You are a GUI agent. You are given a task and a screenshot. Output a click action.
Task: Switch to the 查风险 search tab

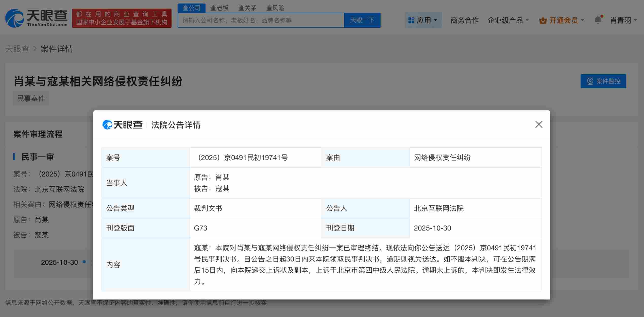275,8
